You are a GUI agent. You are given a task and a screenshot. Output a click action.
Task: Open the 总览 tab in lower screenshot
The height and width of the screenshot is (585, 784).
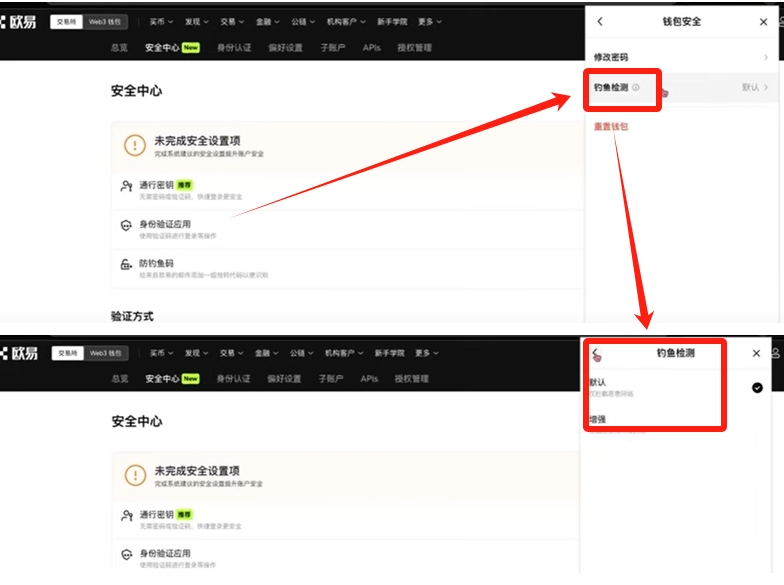120,379
